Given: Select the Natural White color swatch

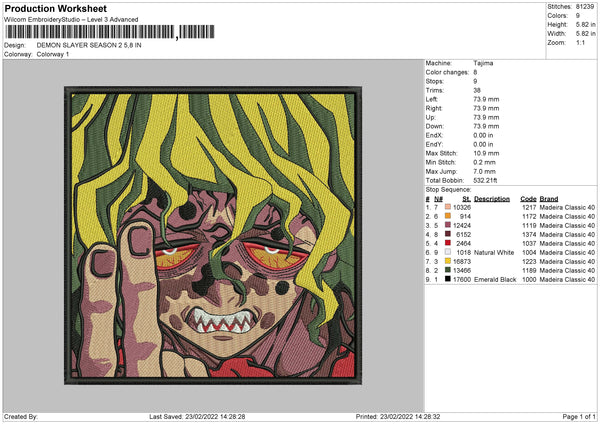Looking at the screenshot, I should [x=448, y=252].
